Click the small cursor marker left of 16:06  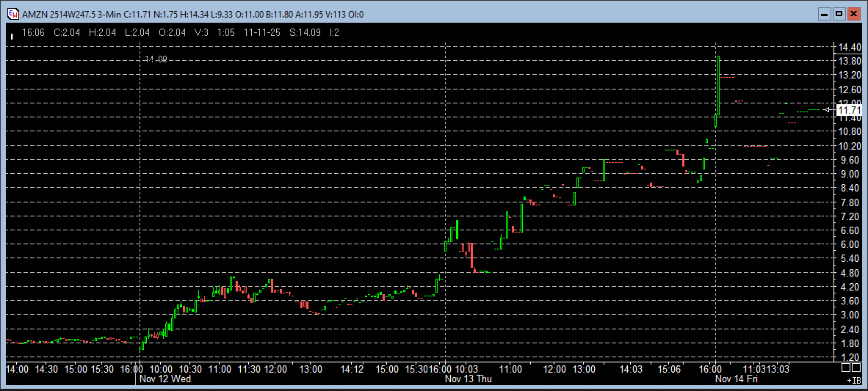click(x=12, y=34)
